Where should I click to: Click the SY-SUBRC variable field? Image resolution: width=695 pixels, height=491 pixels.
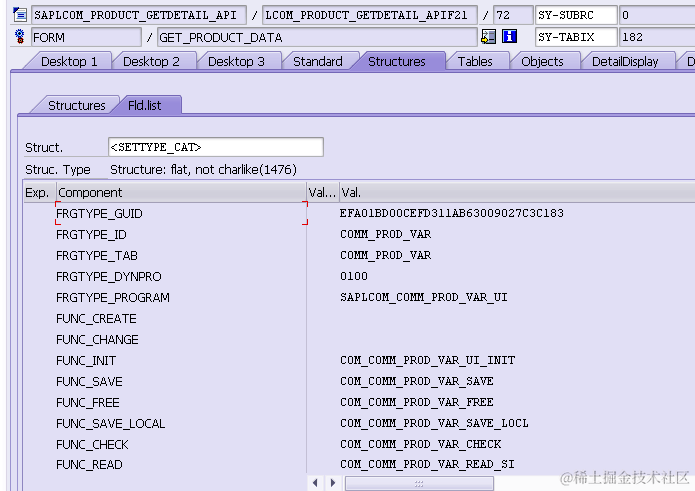click(576, 15)
